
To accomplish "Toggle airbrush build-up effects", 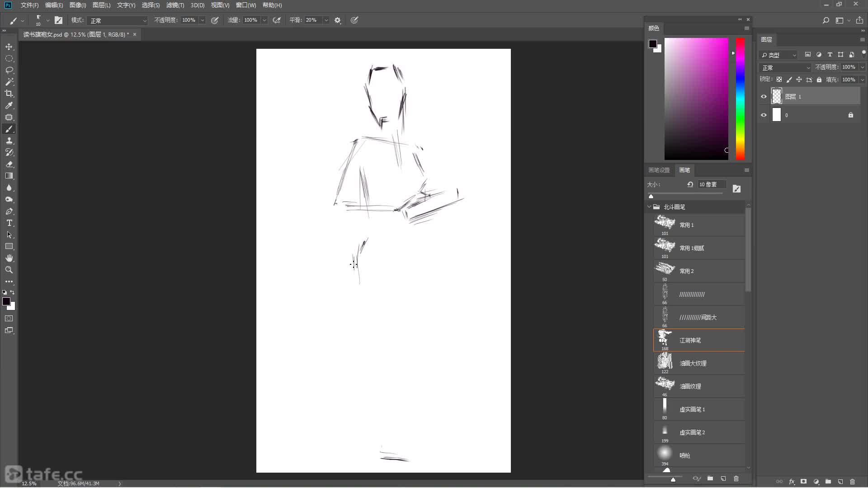I will click(277, 20).
